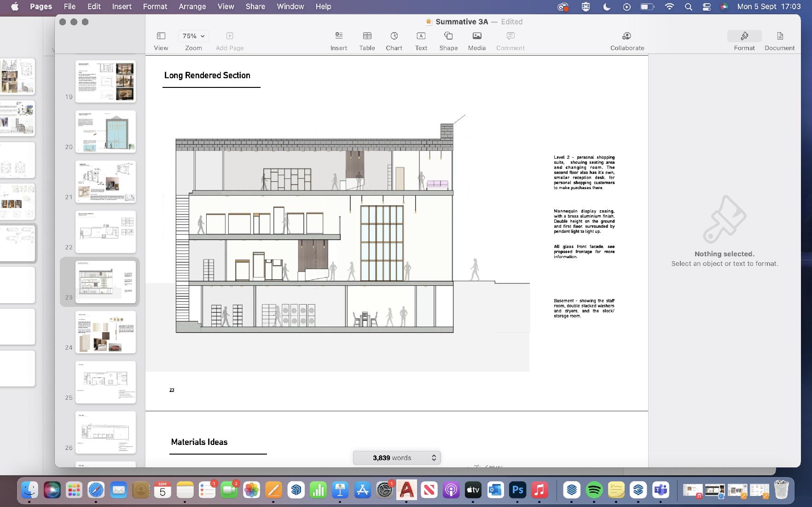Click the word count stepper arrows
The image size is (812, 507).
434,458
